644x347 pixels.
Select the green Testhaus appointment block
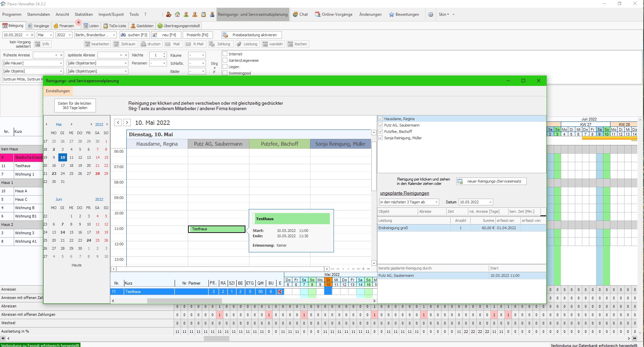[217, 229]
